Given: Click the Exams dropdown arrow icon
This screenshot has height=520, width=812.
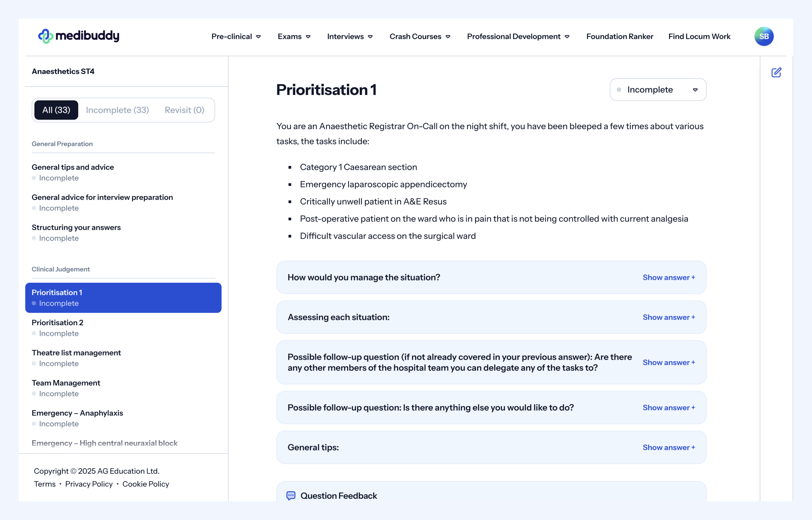Looking at the screenshot, I should [x=308, y=37].
